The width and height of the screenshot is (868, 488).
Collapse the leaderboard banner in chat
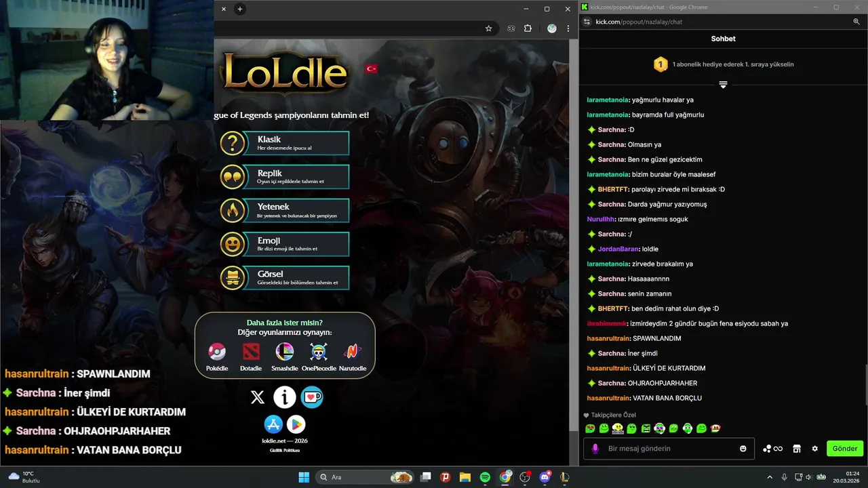coord(723,85)
